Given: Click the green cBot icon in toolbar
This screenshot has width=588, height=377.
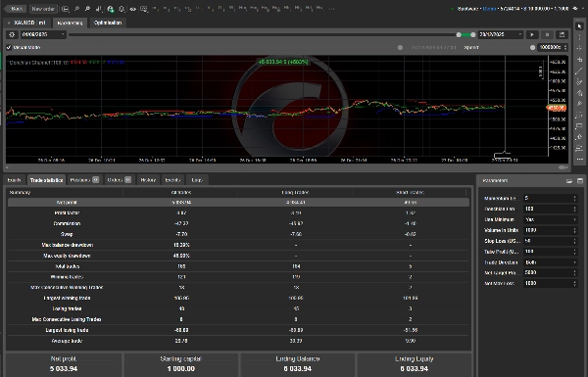Looking at the screenshot, I should click(110, 9).
